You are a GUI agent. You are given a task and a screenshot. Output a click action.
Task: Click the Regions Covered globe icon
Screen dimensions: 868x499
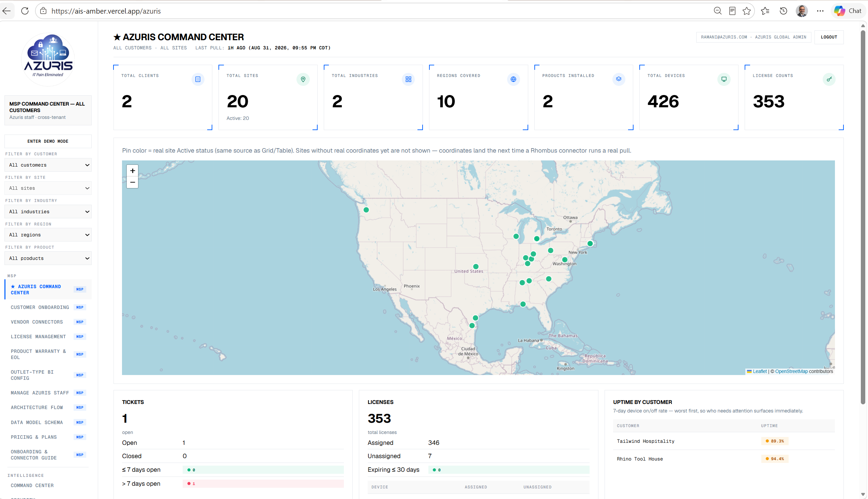click(514, 79)
